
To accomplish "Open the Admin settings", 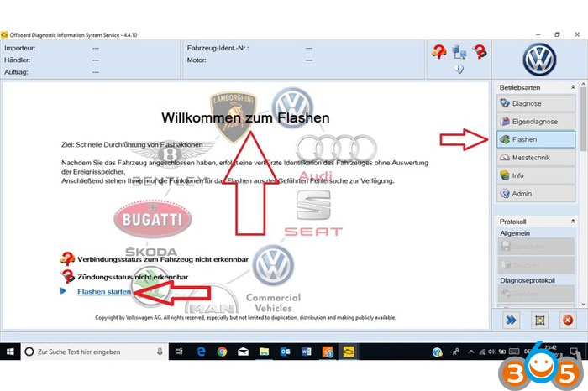I will click(x=534, y=194).
